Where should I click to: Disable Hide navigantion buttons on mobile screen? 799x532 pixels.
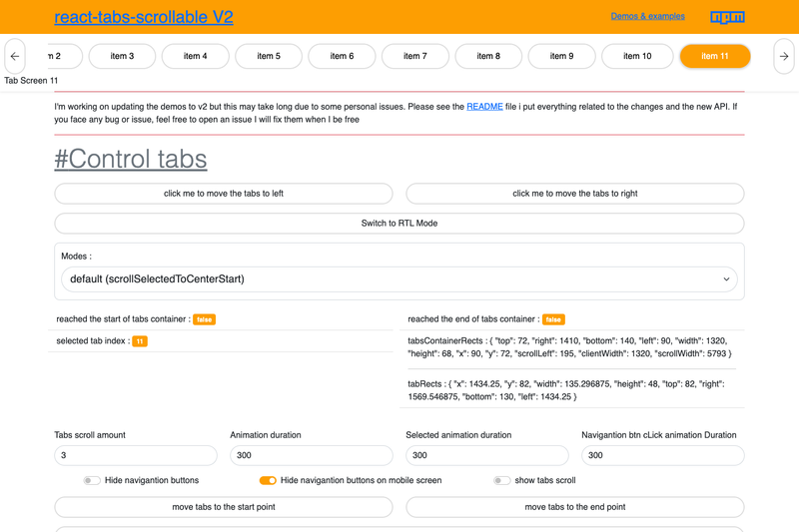point(268,480)
